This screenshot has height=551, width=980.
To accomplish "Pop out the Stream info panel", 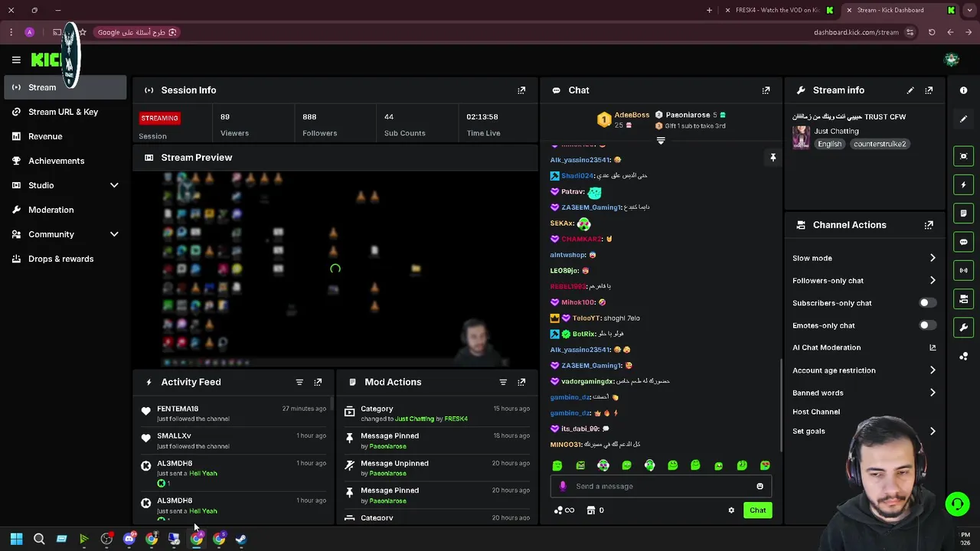I will [929, 90].
